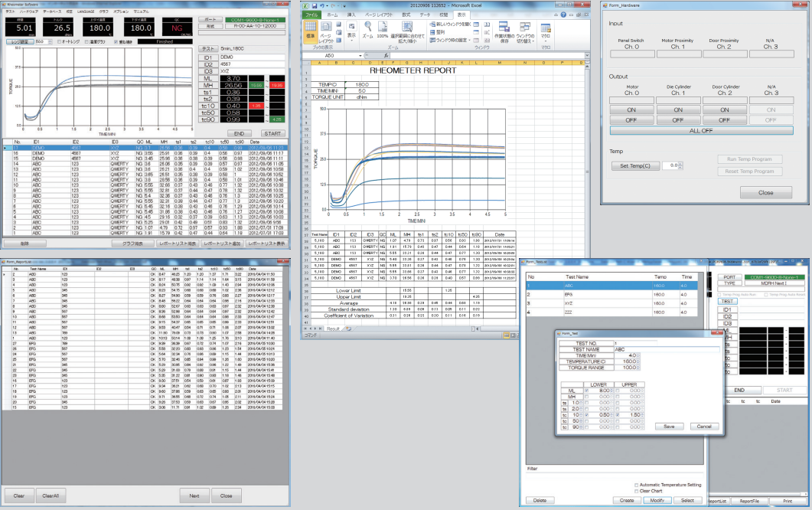Image resolution: width=812 pixels, height=510 pixels.
Task: Expand ウィンドウ枠の固定 dropdown in Excel
Action: 470,40
